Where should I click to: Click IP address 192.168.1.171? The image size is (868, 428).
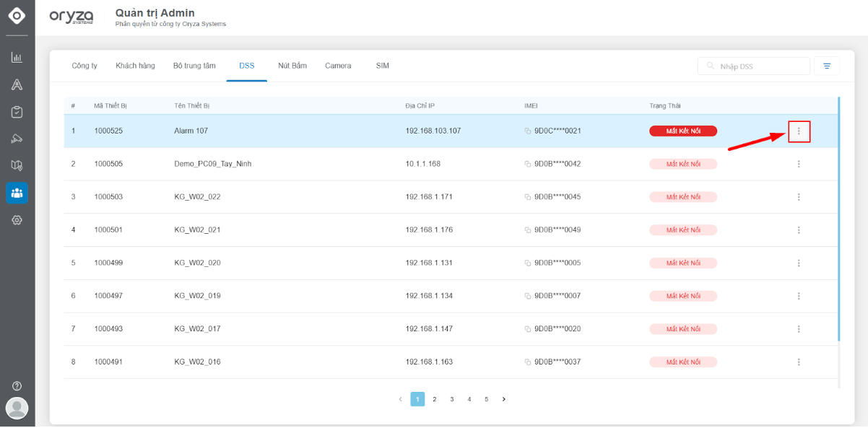click(429, 197)
